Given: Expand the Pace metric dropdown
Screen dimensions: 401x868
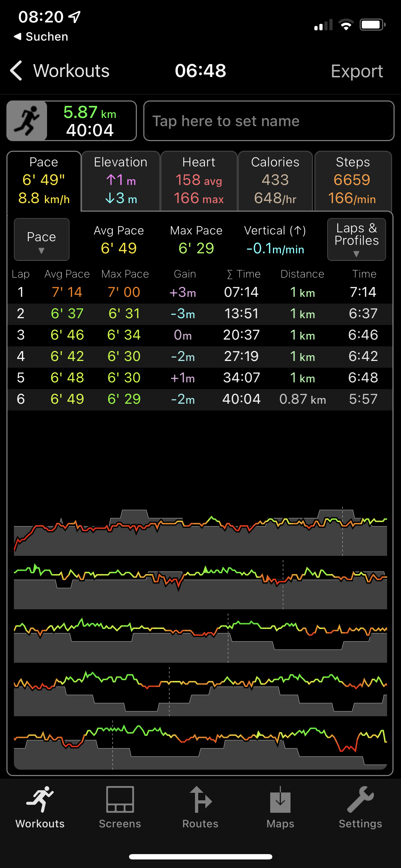Looking at the screenshot, I should [x=41, y=239].
